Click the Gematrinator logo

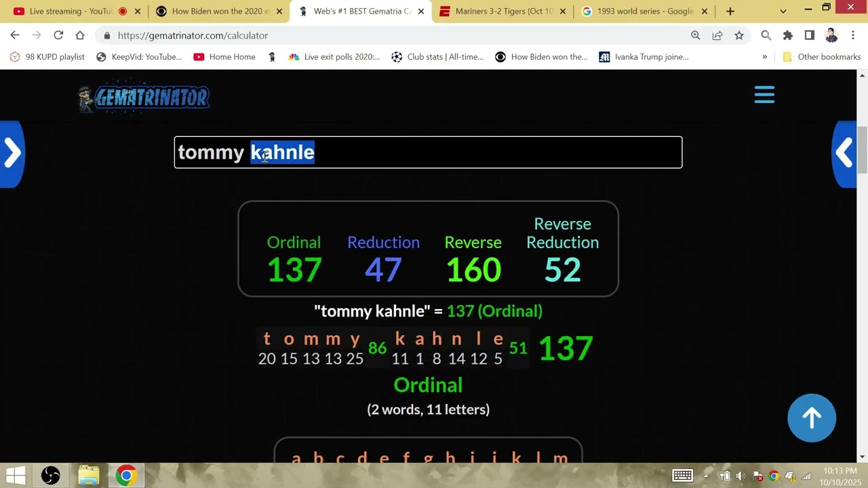point(144,98)
